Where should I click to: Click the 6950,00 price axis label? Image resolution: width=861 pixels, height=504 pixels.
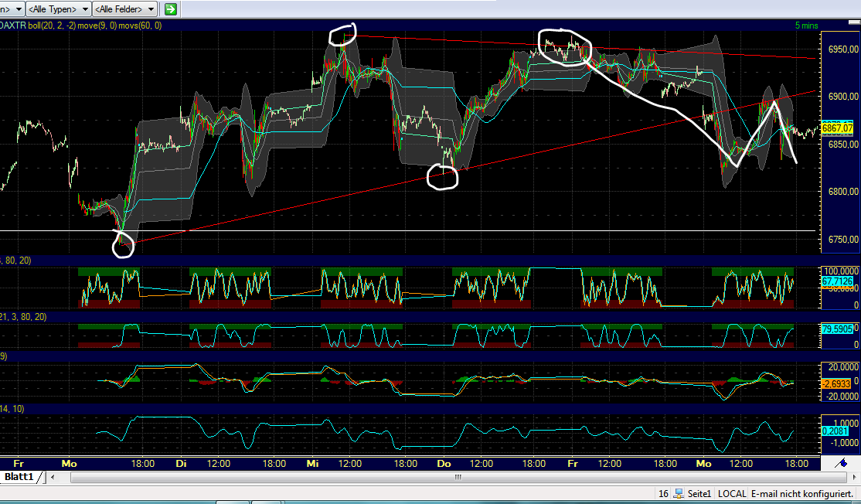843,49
